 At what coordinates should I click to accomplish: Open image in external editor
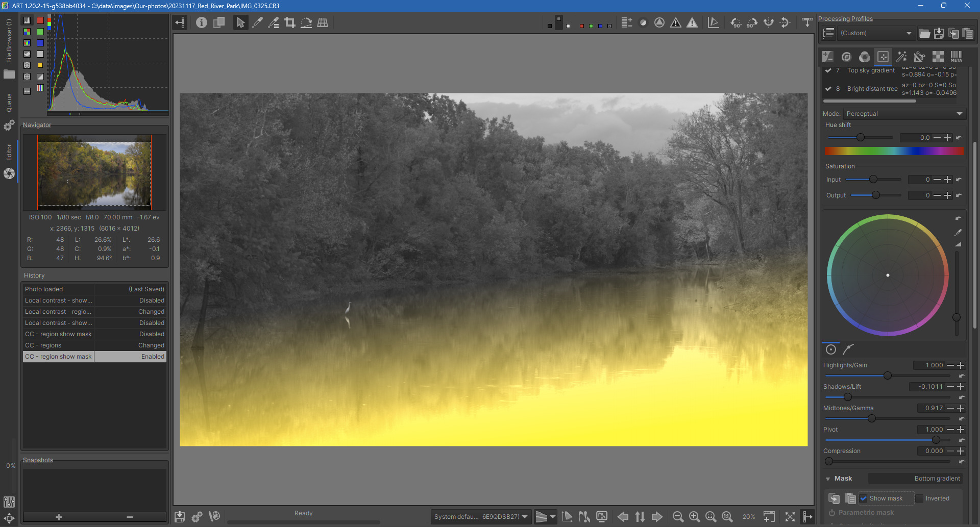pyautogui.click(x=214, y=517)
